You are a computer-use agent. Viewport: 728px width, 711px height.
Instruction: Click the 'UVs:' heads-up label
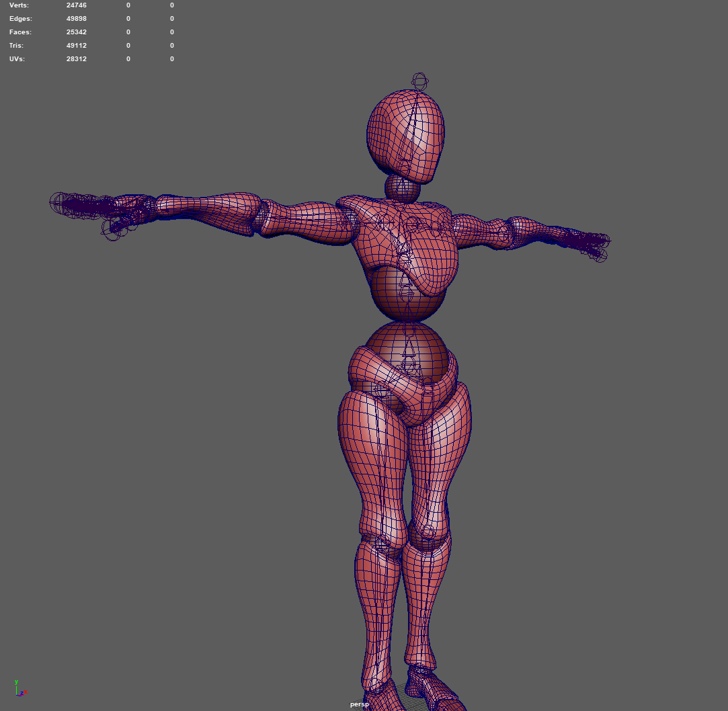[x=17, y=59]
